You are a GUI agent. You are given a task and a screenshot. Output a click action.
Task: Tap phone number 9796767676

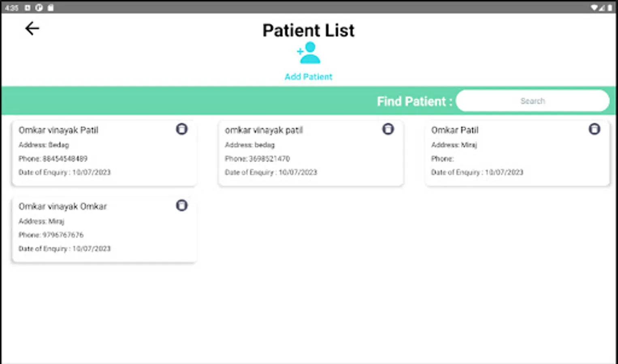(x=63, y=235)
